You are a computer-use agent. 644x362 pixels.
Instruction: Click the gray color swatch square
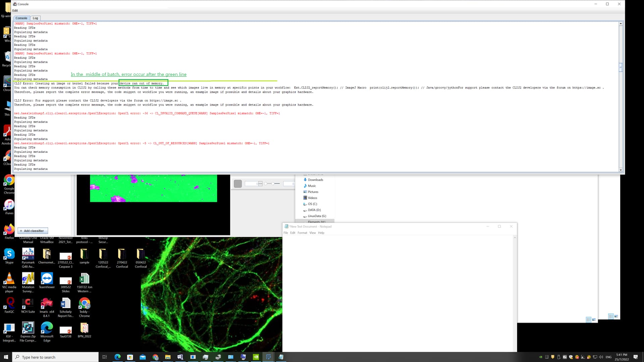coord(238,184)
